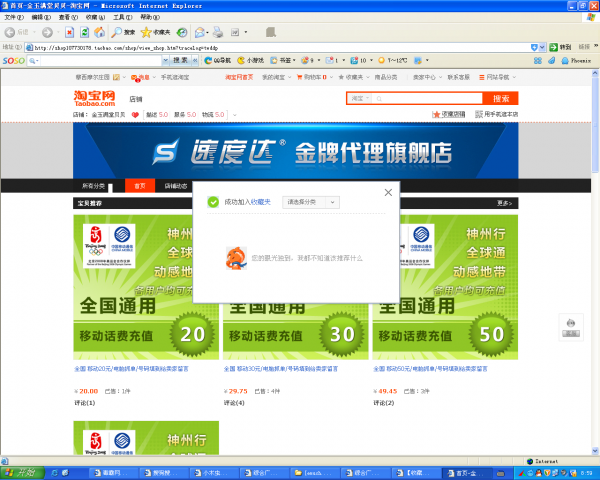This screenshot has height=480, width=600.
Task: Click the favorites link in success popup
Action: 261,202
